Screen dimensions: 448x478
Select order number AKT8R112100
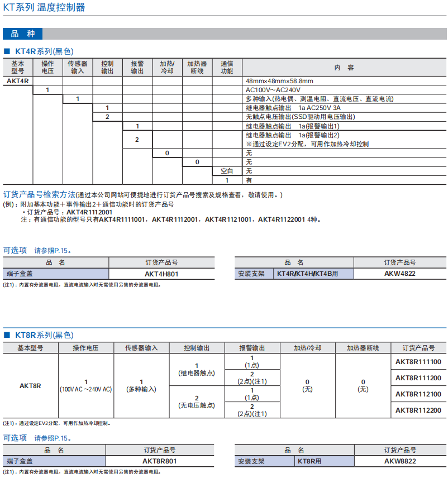pos(418,394)
